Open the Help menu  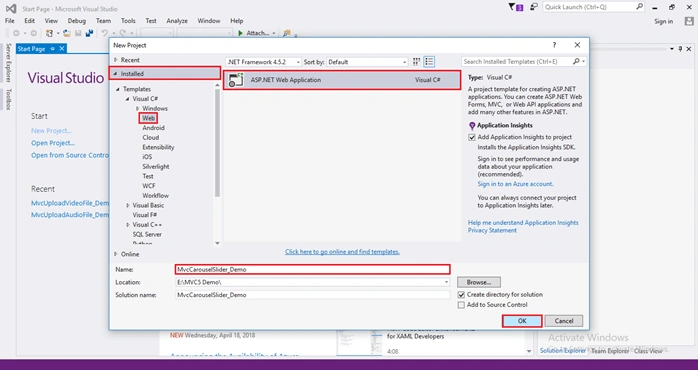point(237,21)
